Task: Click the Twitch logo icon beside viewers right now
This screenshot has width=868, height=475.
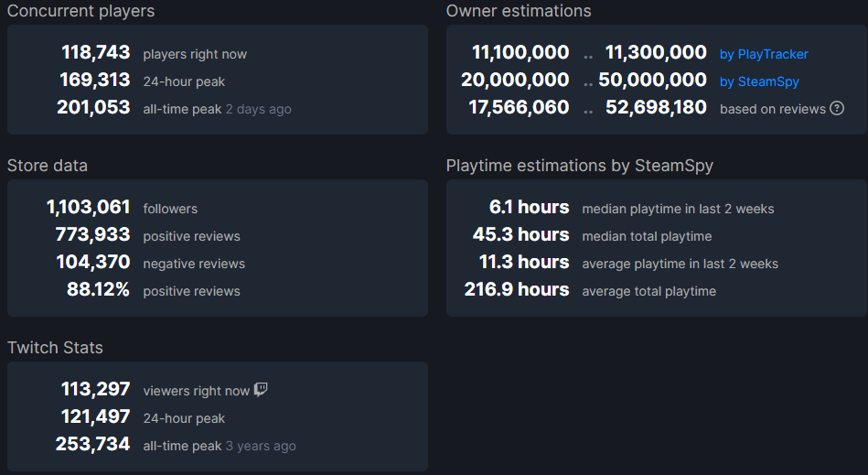Action: pyautogui.click(x=261, y=390)
